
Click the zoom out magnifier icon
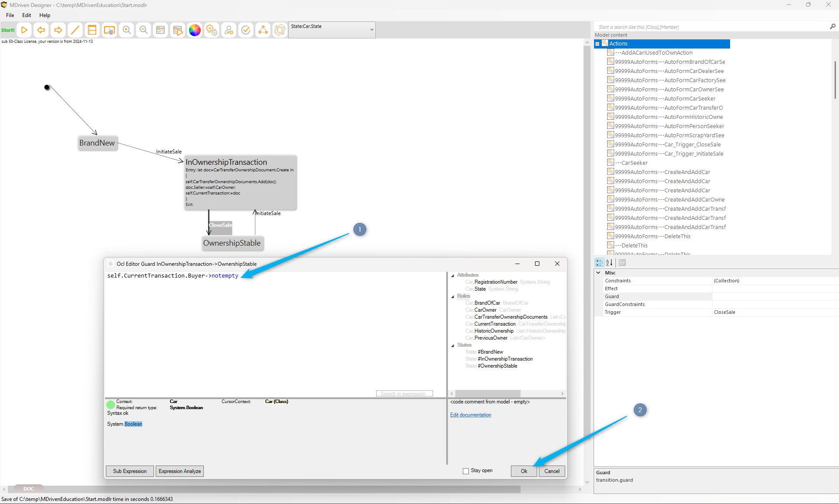143,30
